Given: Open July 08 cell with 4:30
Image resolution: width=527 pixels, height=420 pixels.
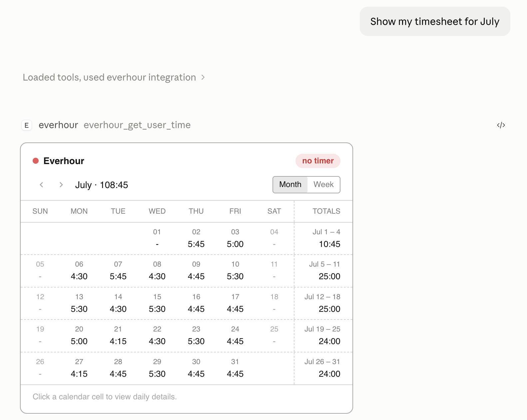Looking at the screenshot, I should point(157,271).
